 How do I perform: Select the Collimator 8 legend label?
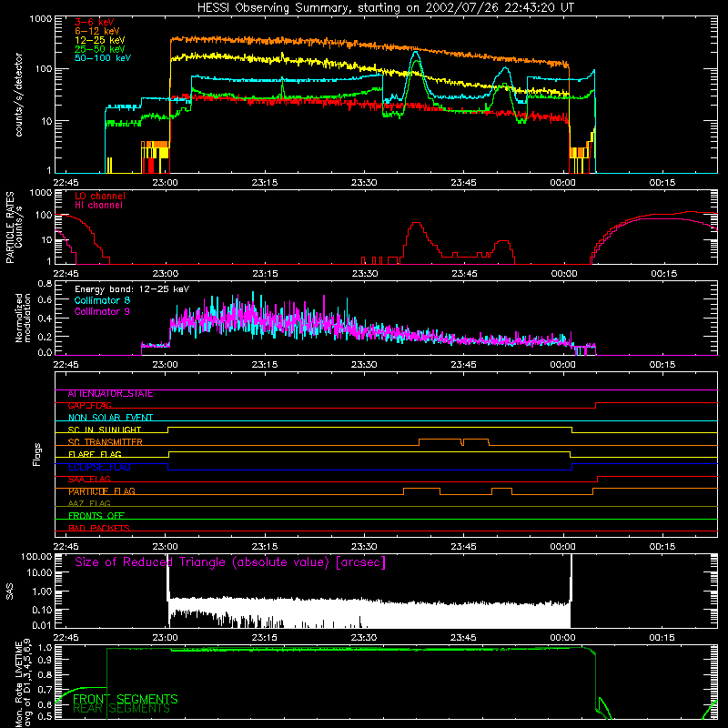[x=102, y=300]
